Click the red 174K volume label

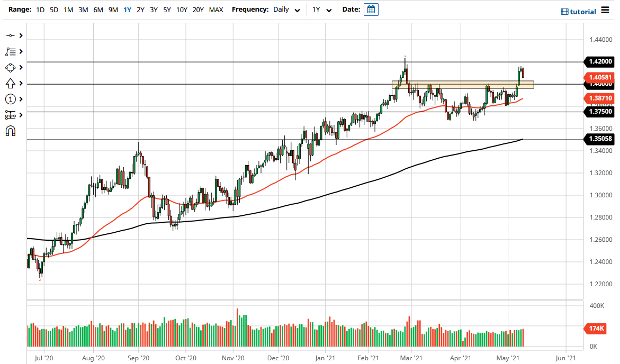click(x=596, y=329)
